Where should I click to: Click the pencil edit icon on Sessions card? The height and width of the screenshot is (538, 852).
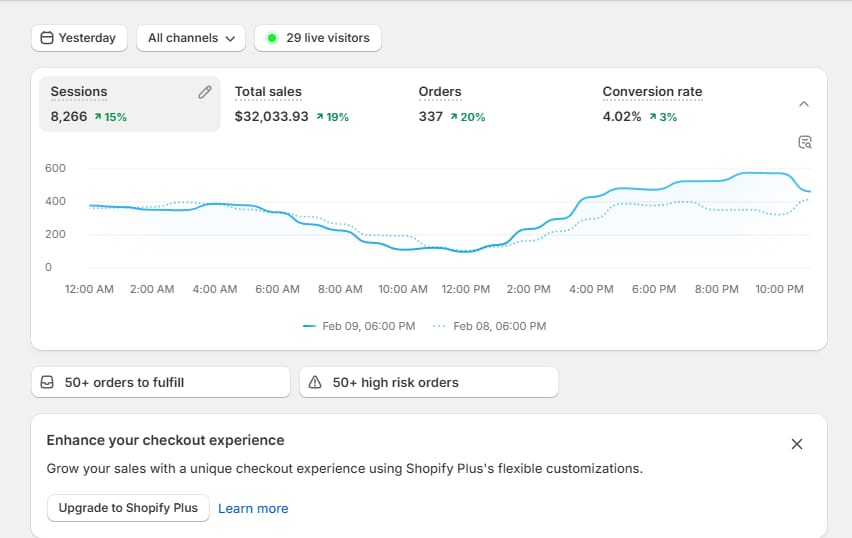click(205, 92)
